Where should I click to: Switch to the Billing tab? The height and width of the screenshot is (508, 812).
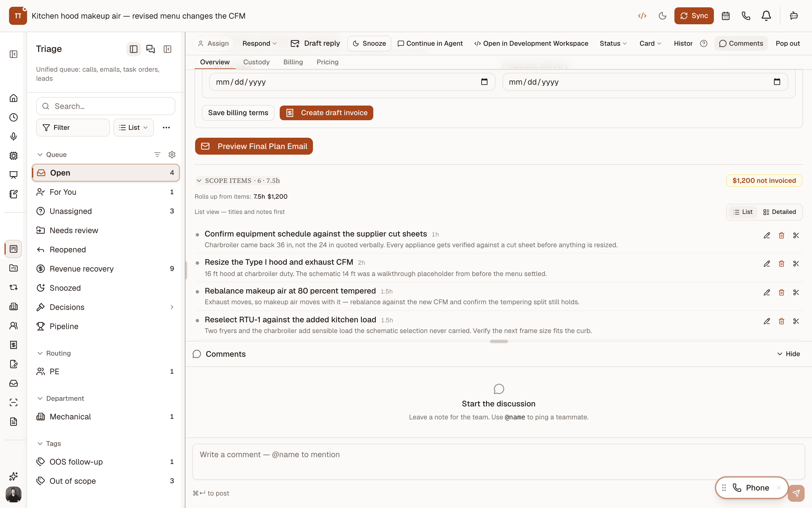point(293,62)
